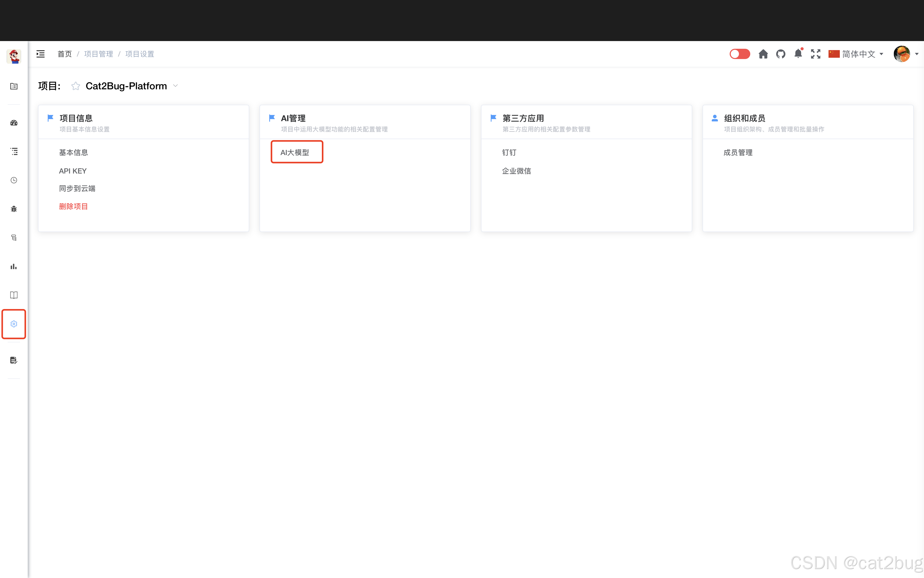Open the dashboard gauge sidebar icon
This screenshot has height=578, width=924.
tap(14, 123)
